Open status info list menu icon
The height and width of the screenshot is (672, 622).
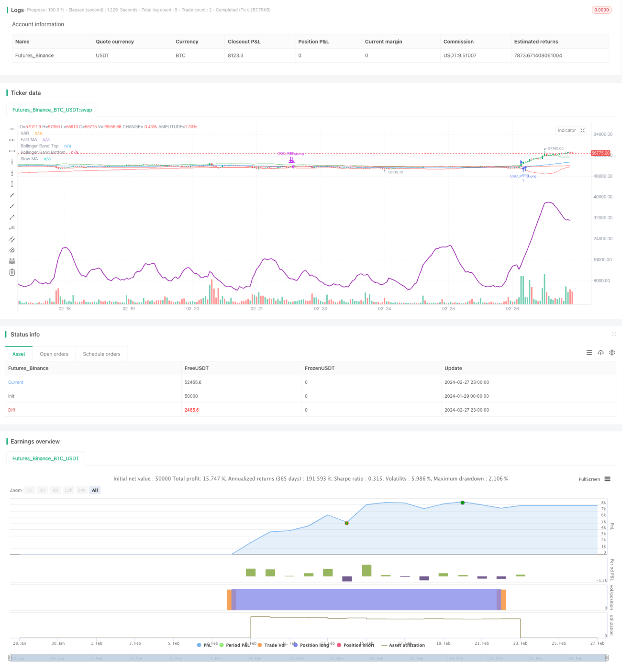589,353
